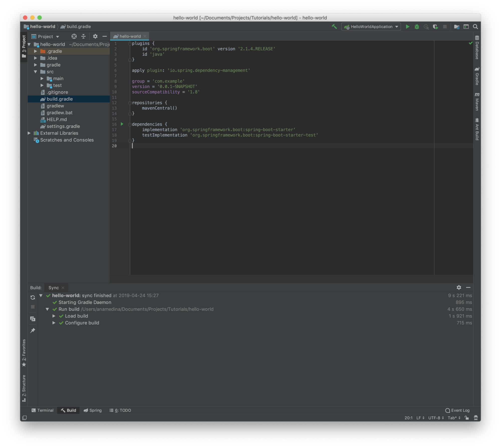Select HELP.md file in project tree
Image resolution: width=501 pixels, height=448 pixels.
point(69,119)
